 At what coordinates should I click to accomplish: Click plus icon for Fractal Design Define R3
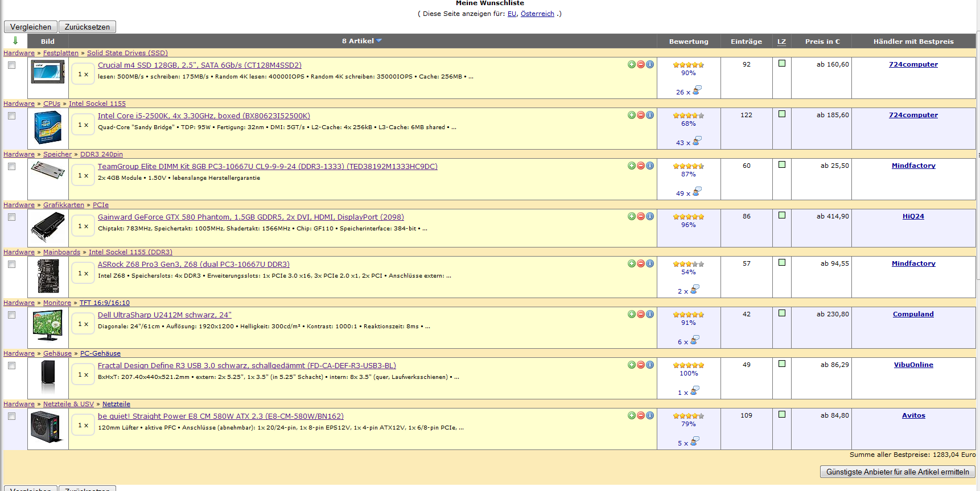[x=632, y=365]
